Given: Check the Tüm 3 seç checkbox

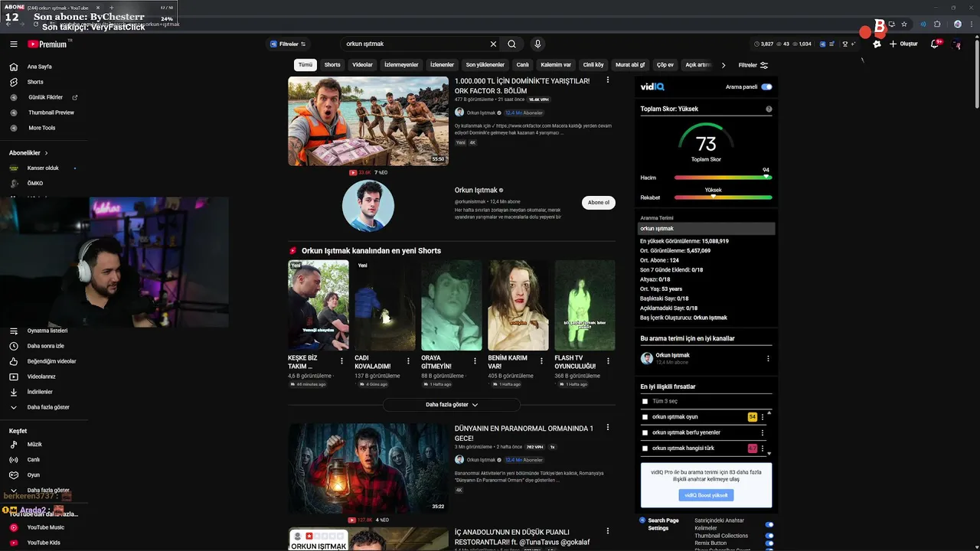Looking at the screenshot, I should (645, 402).
